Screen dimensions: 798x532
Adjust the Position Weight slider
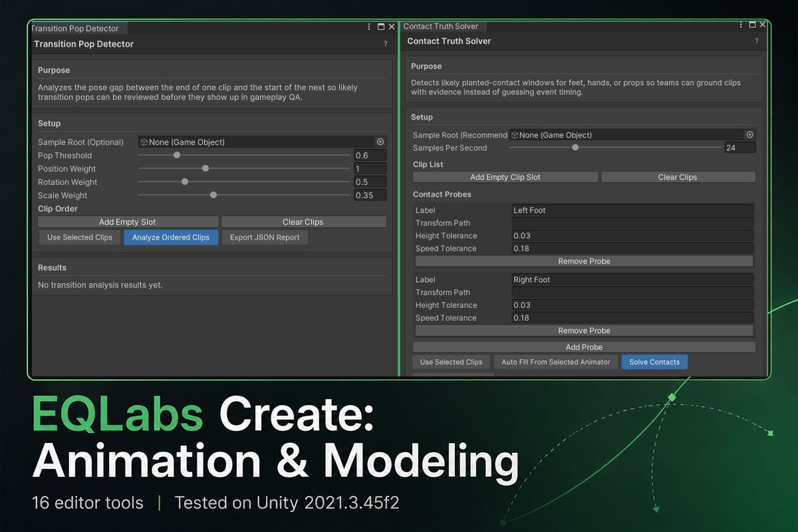pos(244,168)
